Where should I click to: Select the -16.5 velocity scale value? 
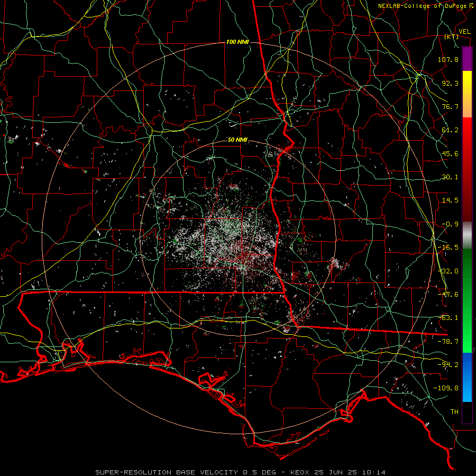click(448, 248)
